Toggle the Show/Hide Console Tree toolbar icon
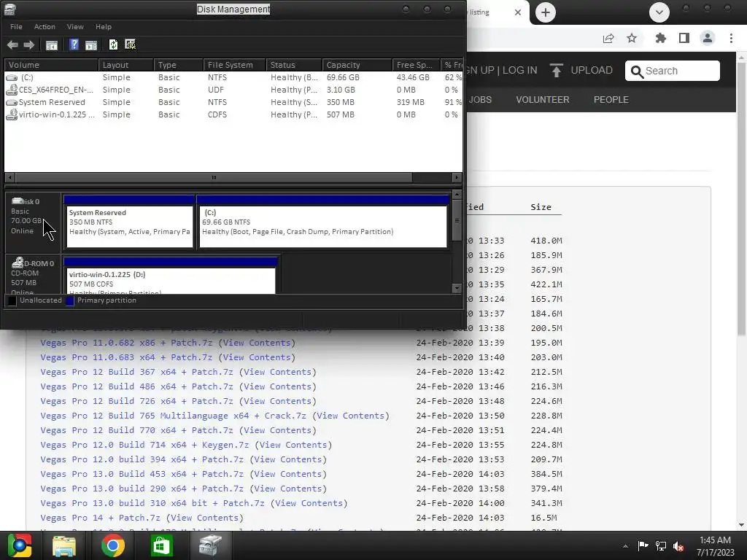Viewport: 747px width, 560px height. coord(52,45)
